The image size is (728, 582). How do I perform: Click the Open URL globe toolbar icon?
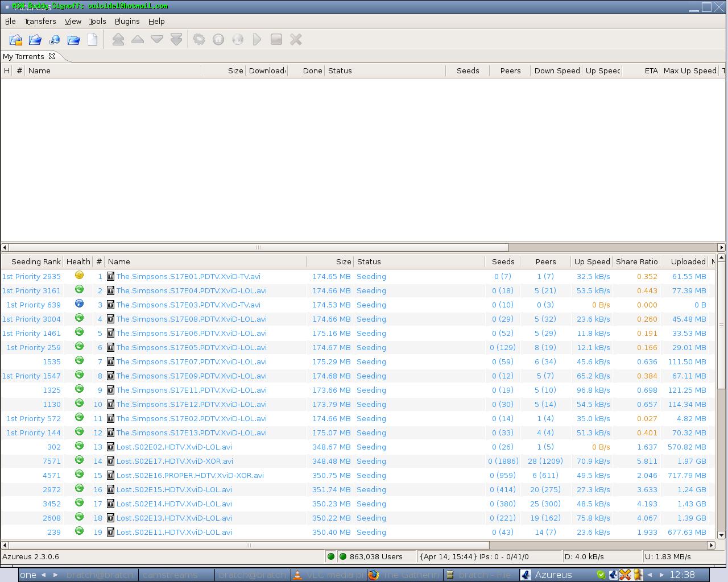pos(55,40)
